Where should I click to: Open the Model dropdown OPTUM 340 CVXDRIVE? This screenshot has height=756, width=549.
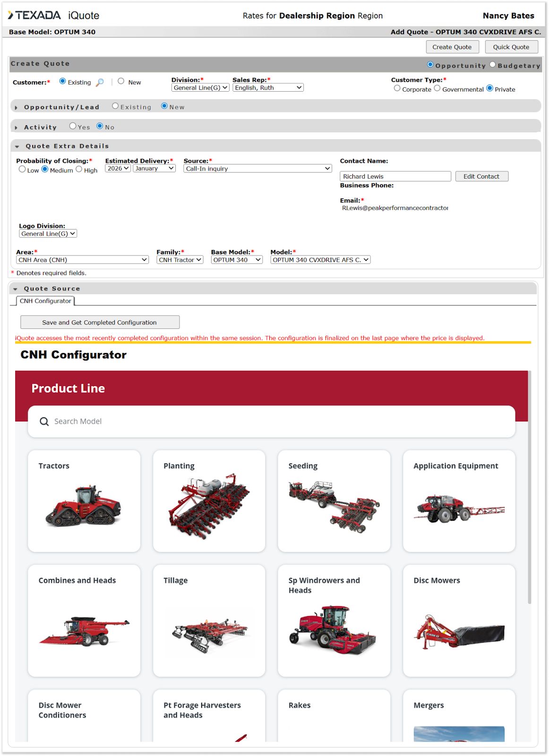click(320, 260)
